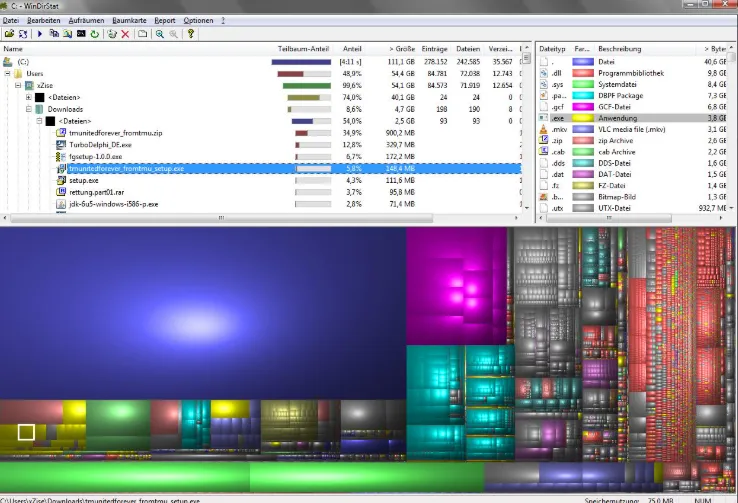Sort by the Anteil column header
738x503 pixels.
(352, 48)
